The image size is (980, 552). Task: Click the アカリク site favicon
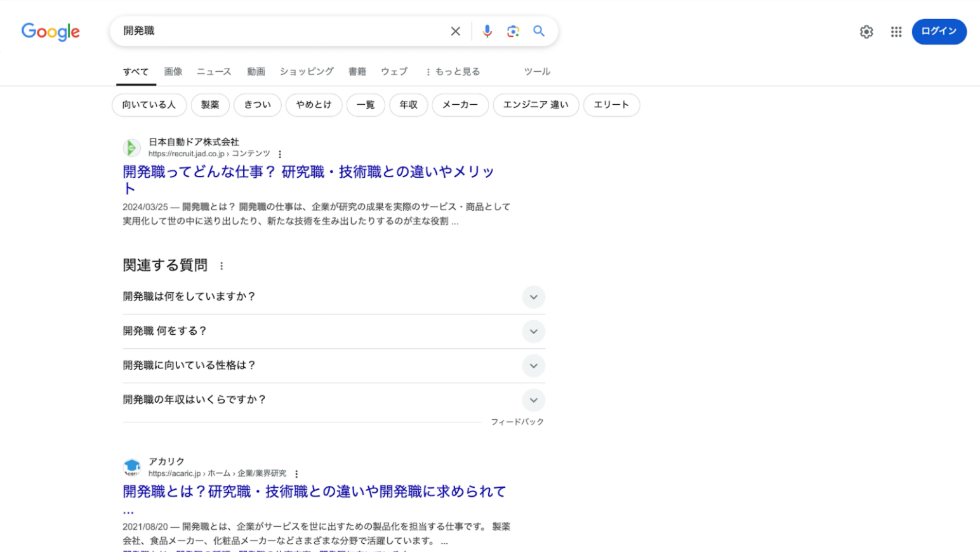pos(131,468)
